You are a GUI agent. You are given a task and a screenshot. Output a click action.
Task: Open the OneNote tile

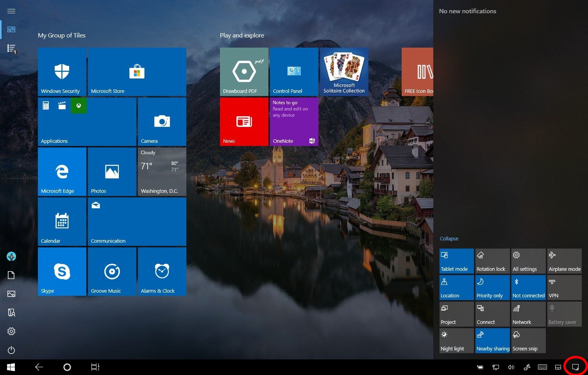pos(294,122)
